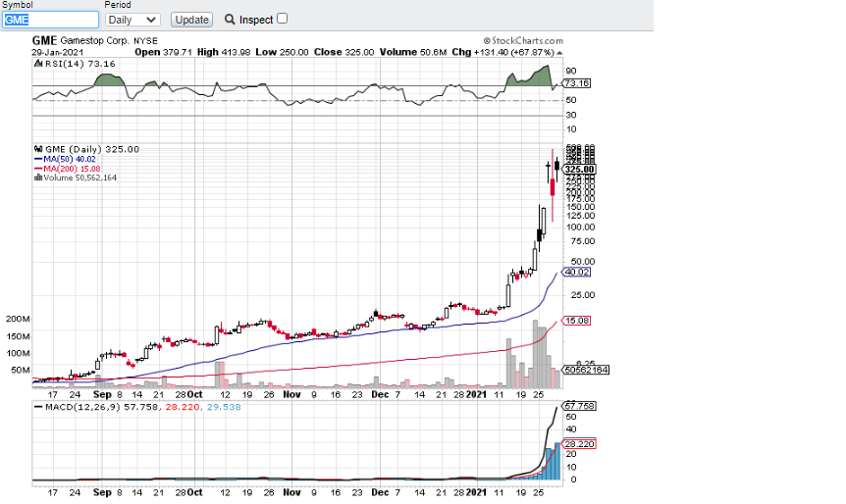Click the Chg +131.40 (+67.87%) value

(x=502, y=52)
